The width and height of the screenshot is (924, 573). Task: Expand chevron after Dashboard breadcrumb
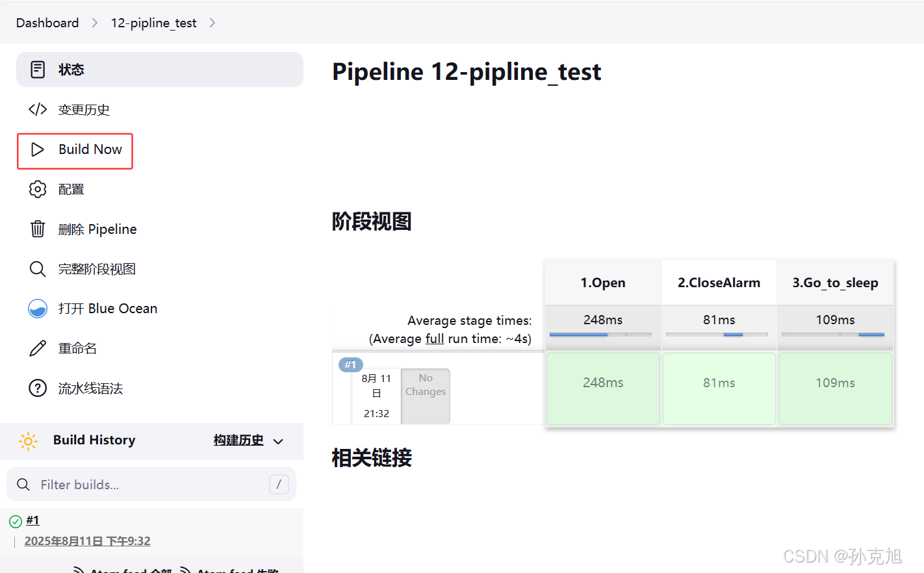[x=95, y=23]
